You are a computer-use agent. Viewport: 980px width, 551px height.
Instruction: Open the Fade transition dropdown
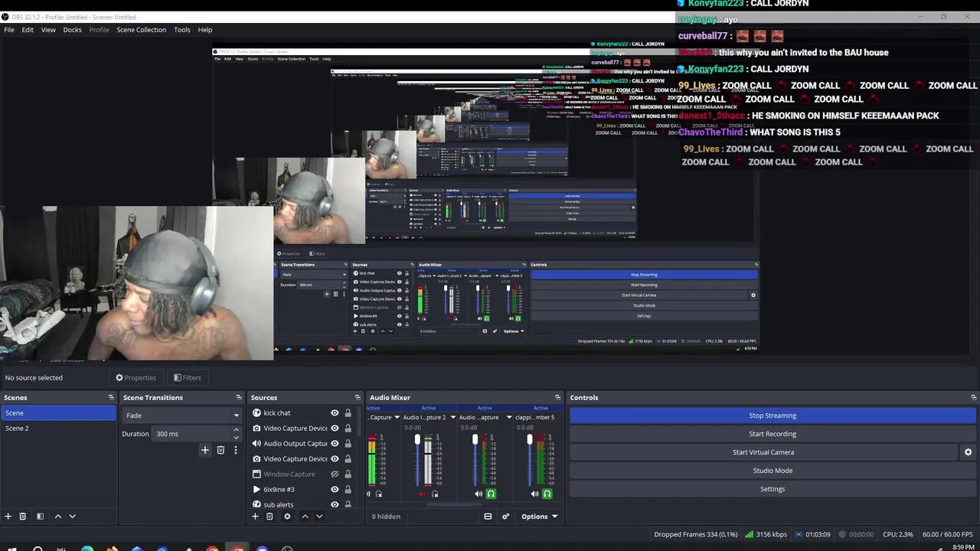[182, 416]
